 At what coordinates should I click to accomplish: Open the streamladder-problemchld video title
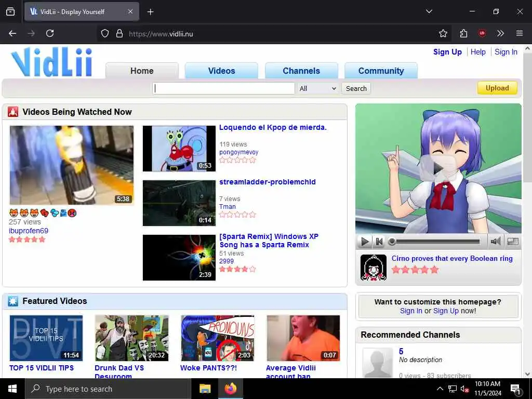[x=268, y=182]
